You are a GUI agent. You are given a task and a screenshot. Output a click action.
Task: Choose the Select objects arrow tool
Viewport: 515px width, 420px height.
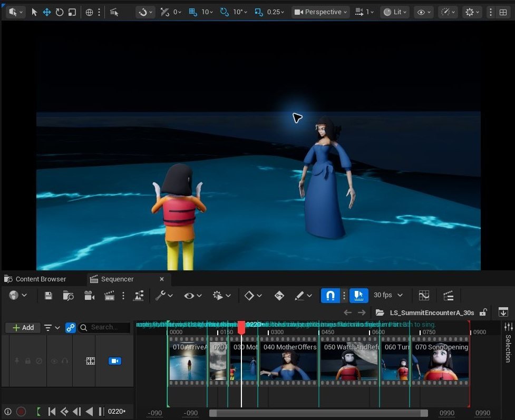click(x=34, y=12)
